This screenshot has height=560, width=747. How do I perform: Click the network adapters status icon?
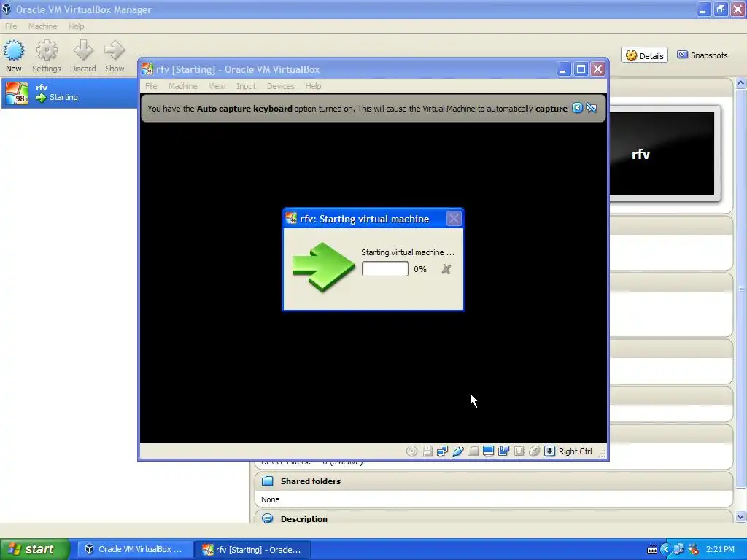(442, 451)
